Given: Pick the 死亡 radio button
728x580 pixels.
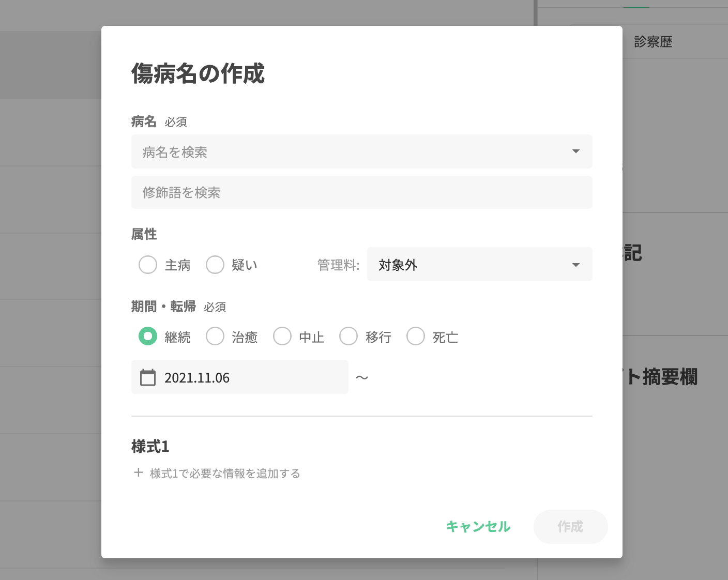Looking at the screenshot, I should click(x=416, y=337).
